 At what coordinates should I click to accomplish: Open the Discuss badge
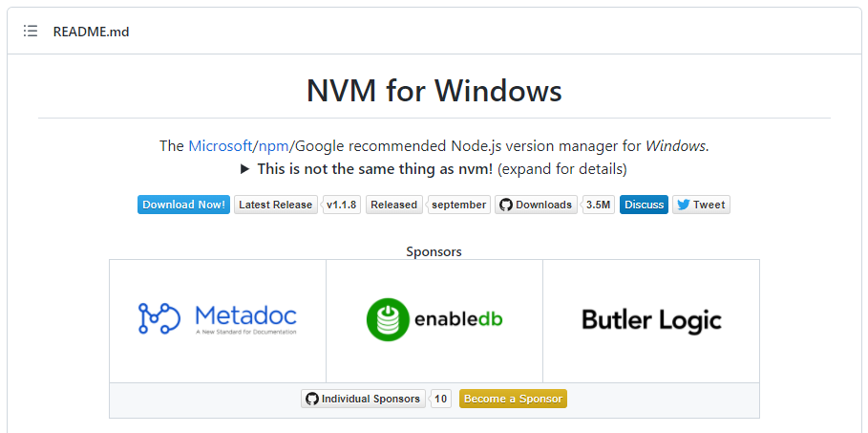click(644, 205)
